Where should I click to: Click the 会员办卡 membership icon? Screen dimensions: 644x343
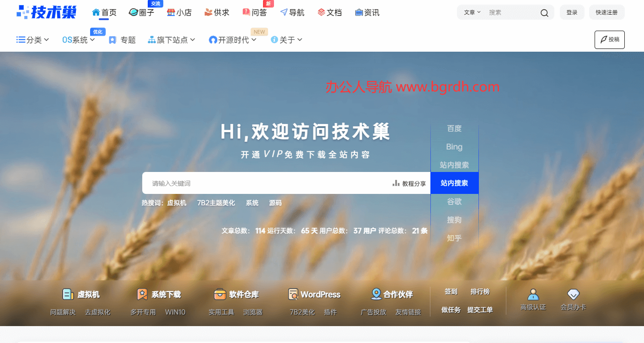(573, 294)
